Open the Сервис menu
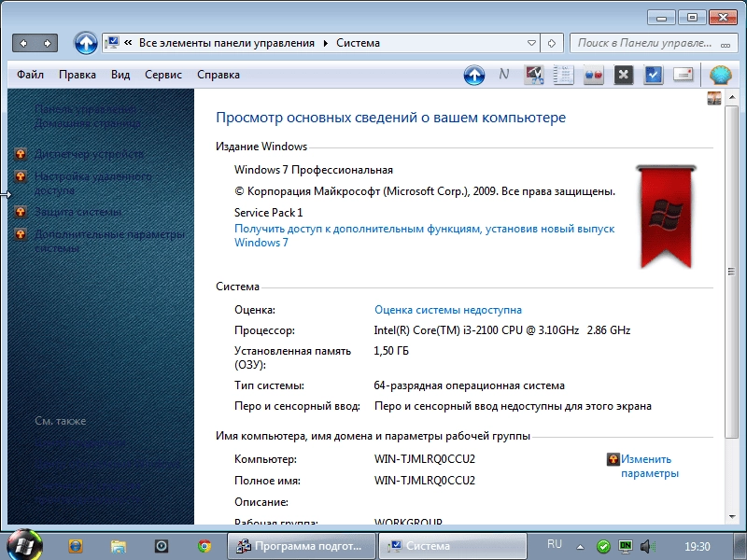The width and height of the screenshot is (747, 560). point(163,75)
